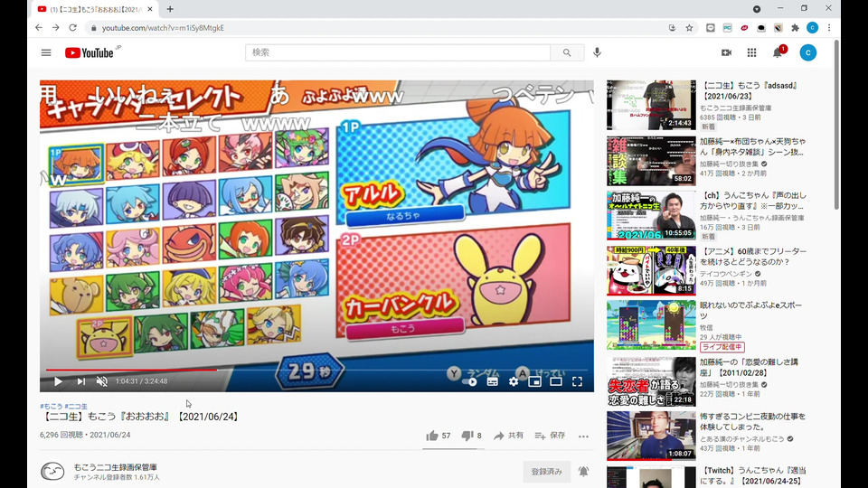Image resolution: width=868 pixels, height=488 pixels.
Task: Click the 共有 share button
Action: 508,436
